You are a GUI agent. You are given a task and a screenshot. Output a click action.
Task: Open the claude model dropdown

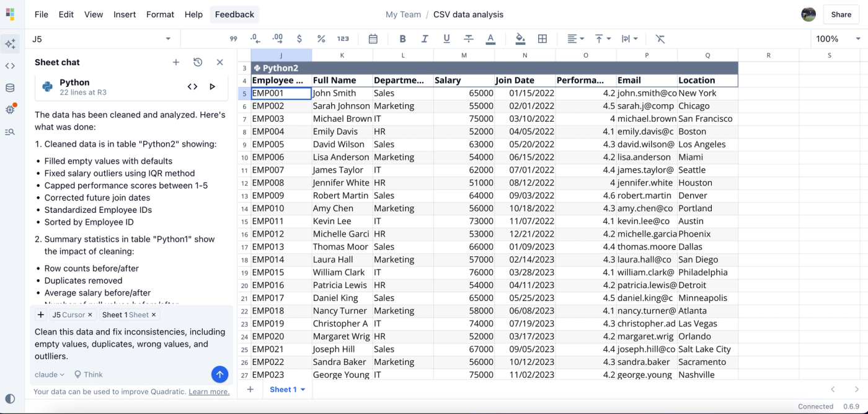point(48,374)
